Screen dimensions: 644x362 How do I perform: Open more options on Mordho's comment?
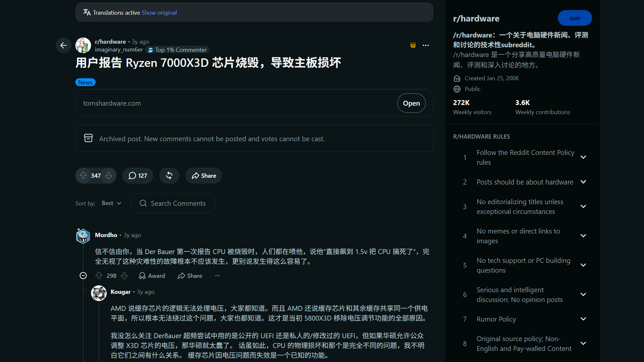(x=218, y=276)
